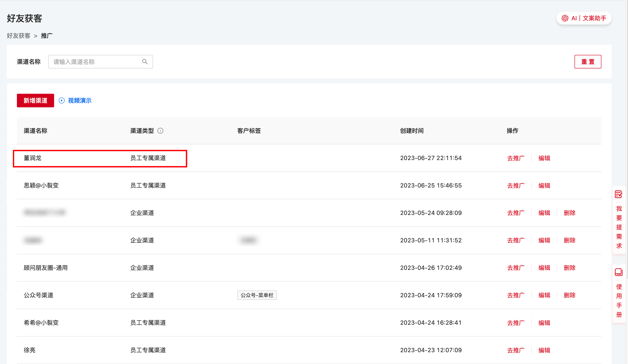This screenshot has width=628, height=364.
Task: Click the AI 文案助手 button
Action: 584,18
